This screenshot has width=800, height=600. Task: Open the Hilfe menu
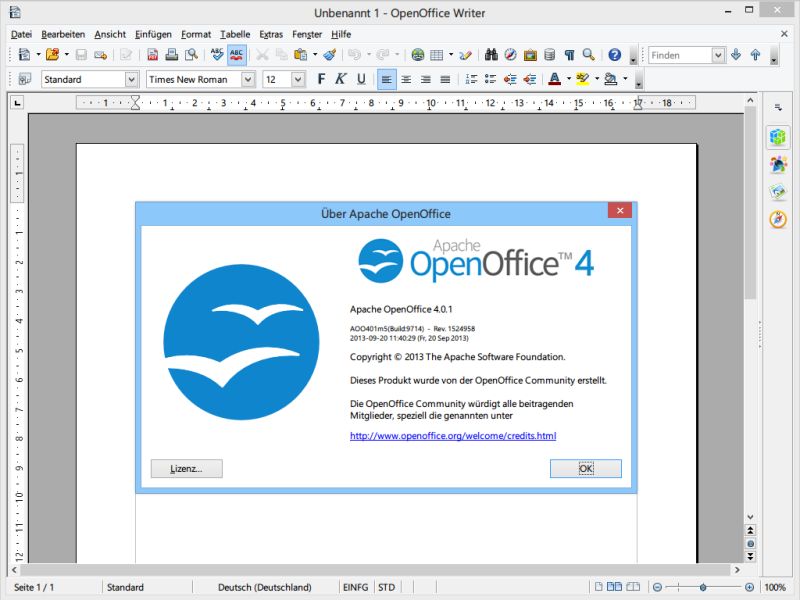pyautogui.click(x=341, y=34)
